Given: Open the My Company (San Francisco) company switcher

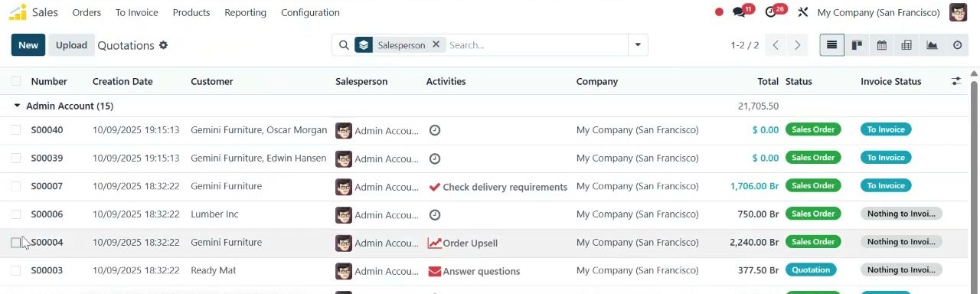Looking at the screenshot, I should coord(878,12).
